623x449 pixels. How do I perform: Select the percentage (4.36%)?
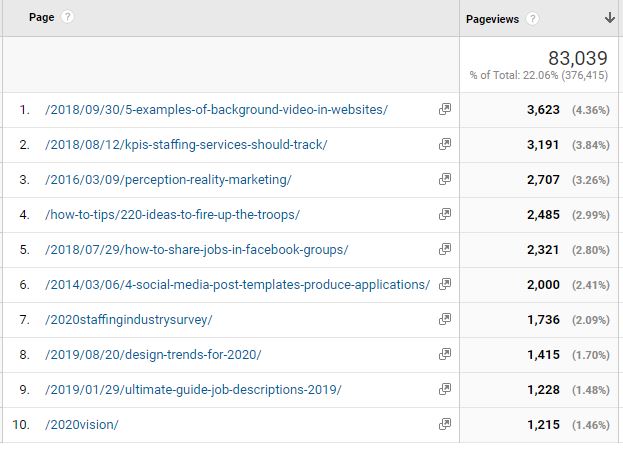tap(591, 110)
